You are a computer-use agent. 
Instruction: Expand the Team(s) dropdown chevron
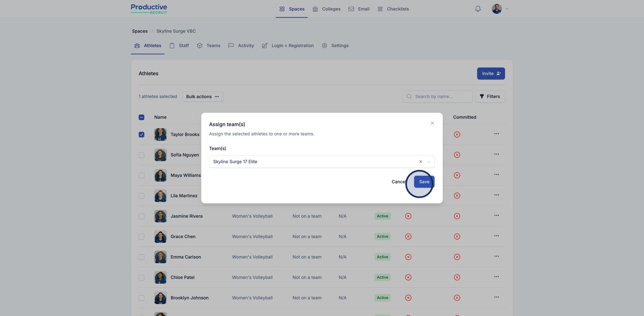(429, 162)
